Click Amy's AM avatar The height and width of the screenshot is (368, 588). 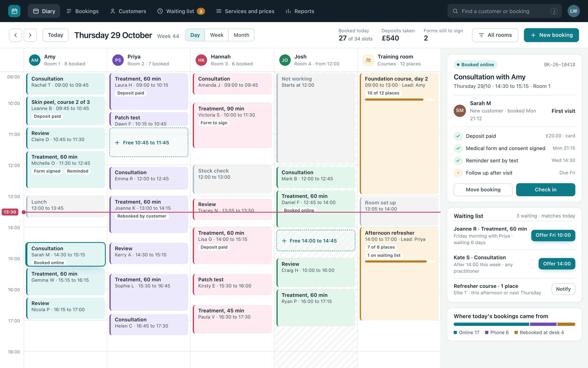pyautogui.click(x=35, y=60)
